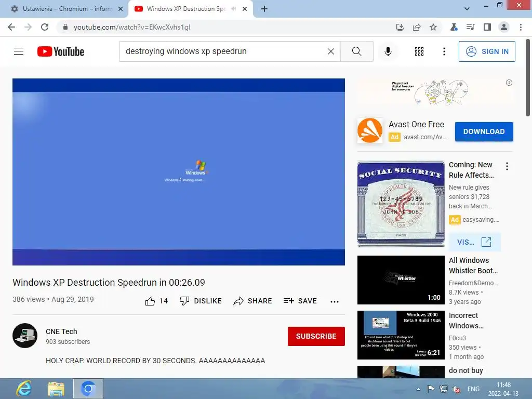The image size is (532, 399).
Task: Click the Avast DOWNLOAD button
Action: tap(484, 131)
